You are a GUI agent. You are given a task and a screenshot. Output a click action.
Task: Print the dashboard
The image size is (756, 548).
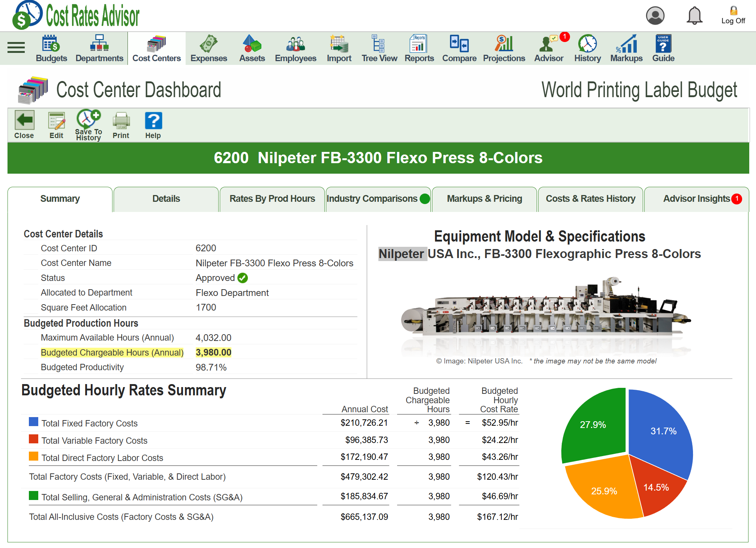[x=121, y=125]
